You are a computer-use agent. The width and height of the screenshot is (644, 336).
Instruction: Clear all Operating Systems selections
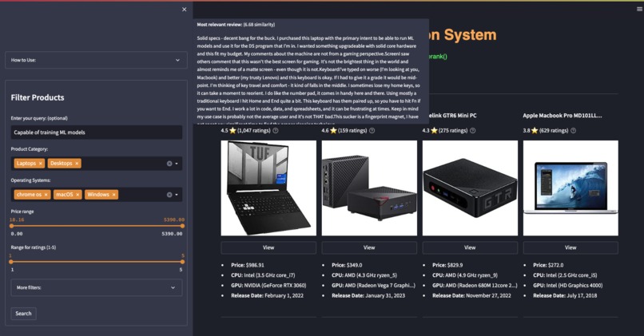click(169, 195)
